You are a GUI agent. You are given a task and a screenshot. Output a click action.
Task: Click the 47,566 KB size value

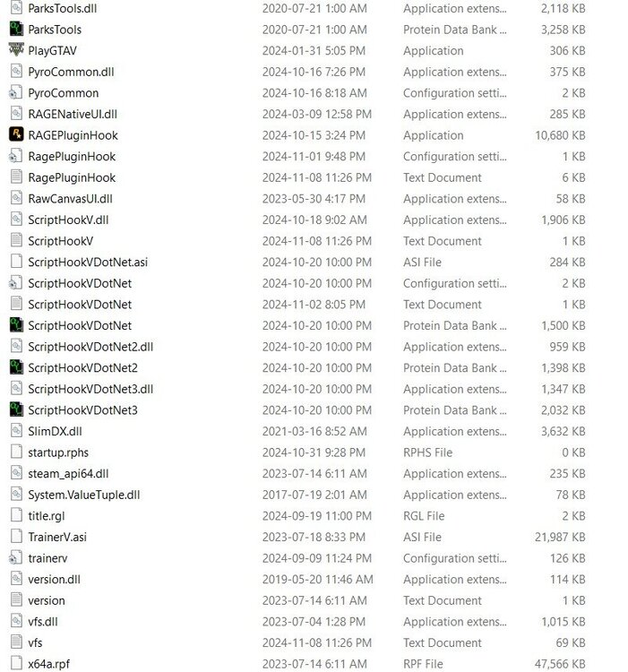560,664
